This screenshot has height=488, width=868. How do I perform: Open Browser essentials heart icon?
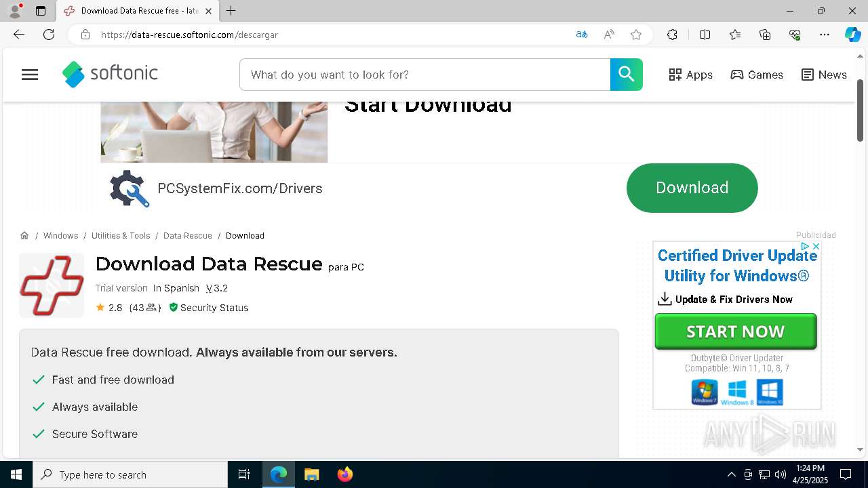[795, 35]
